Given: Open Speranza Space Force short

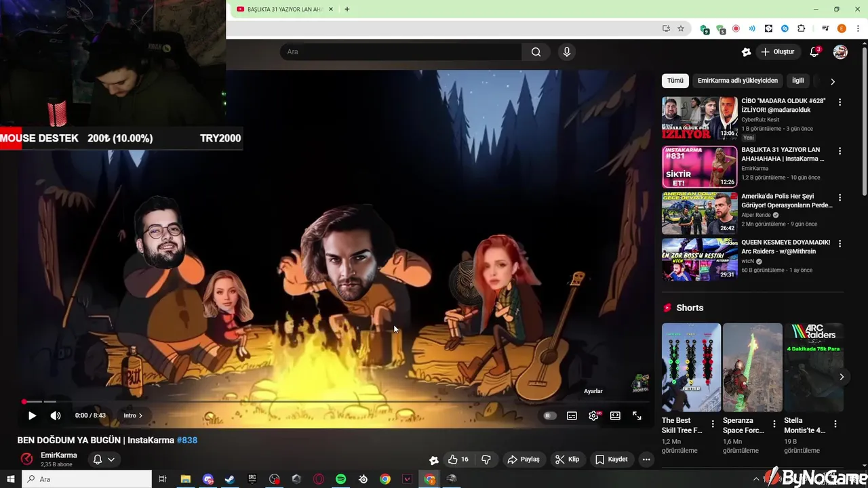Looking at the screenshot, I should 752,367.
